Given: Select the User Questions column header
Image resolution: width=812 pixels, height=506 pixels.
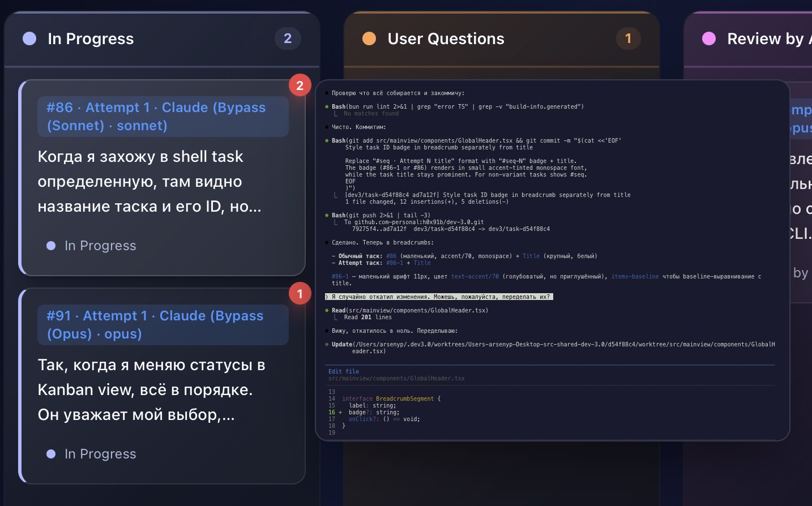Looking at the screenshot, I should click(446, 38).
